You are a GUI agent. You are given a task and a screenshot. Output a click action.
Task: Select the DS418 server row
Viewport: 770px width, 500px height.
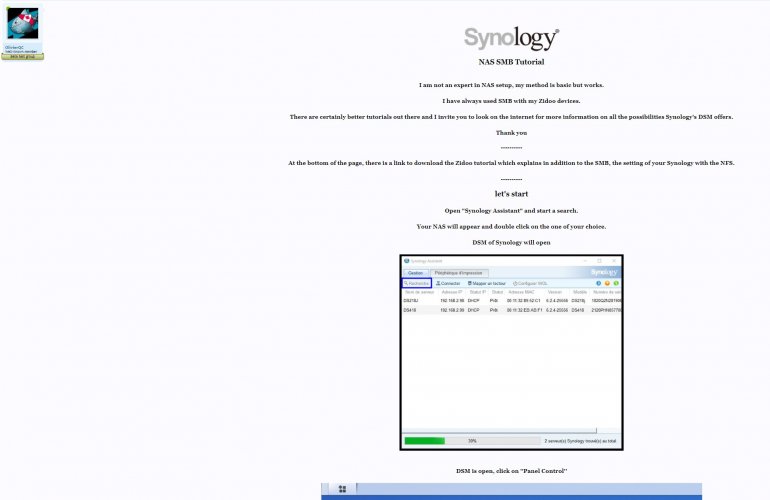[512, 310]
